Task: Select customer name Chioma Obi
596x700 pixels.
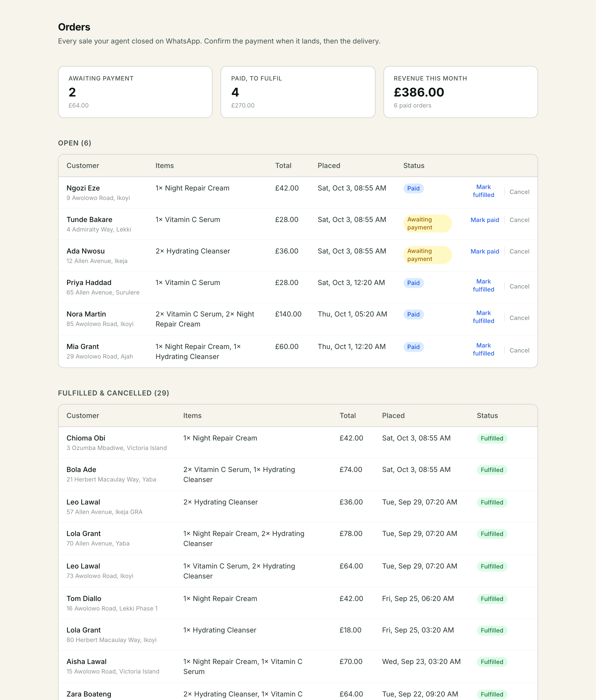Action: point(86,438)
